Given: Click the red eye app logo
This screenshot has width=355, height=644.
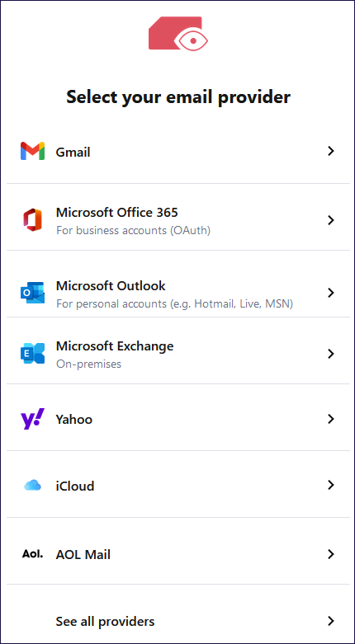Looking at the screenshot, I should 178,33.
